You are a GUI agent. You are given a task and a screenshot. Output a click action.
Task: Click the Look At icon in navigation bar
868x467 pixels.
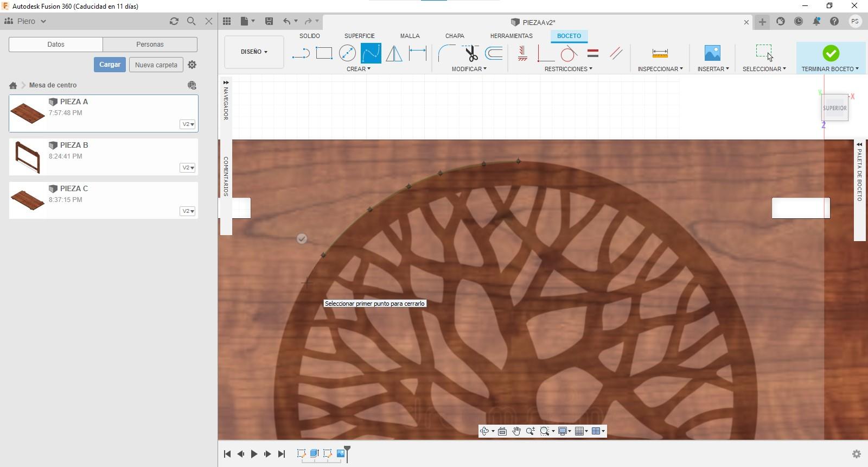[502, 431]
